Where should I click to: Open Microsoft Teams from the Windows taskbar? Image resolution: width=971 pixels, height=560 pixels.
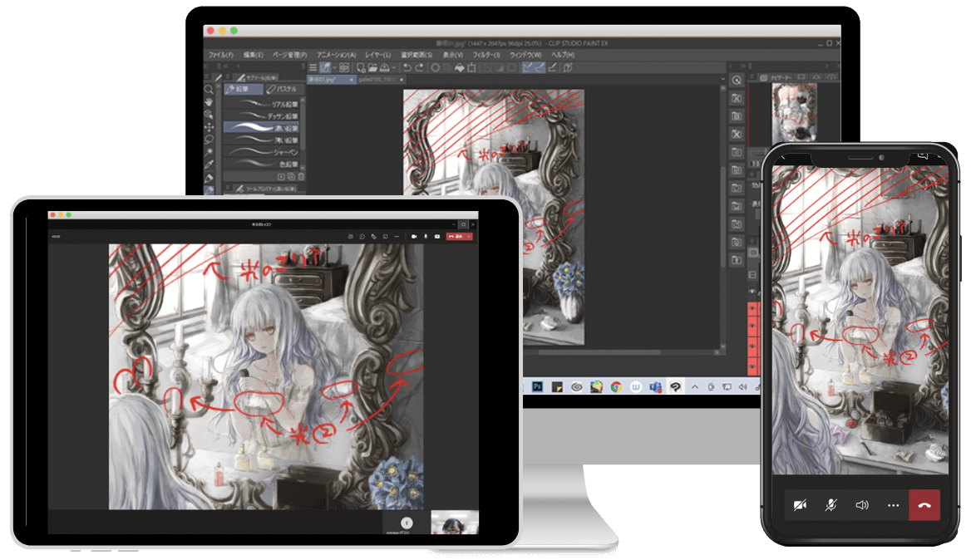coord(655,386)
